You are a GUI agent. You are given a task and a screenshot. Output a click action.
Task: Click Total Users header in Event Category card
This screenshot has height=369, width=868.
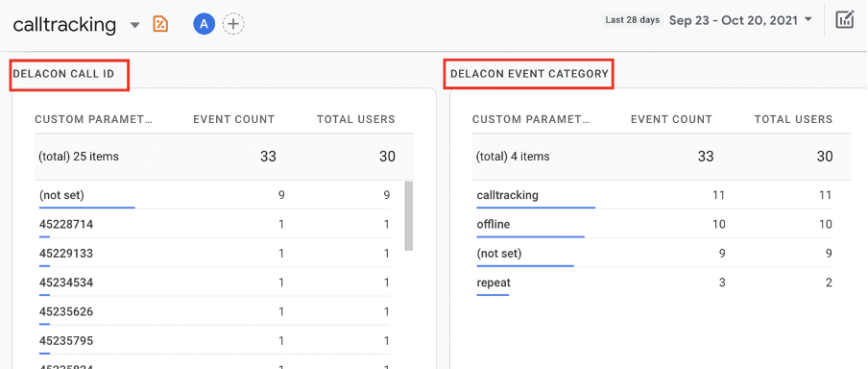tap(793, 119)
